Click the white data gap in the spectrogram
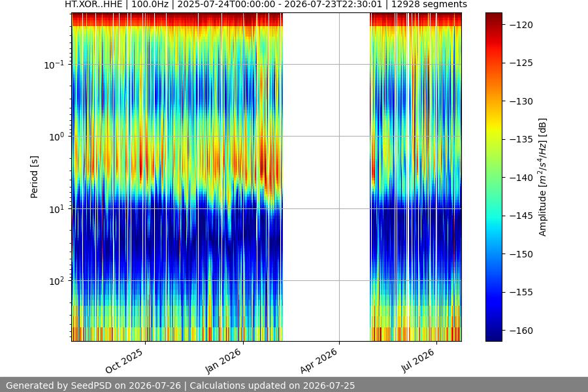Viewport: 588px width, 392px height. pos(326,177)
